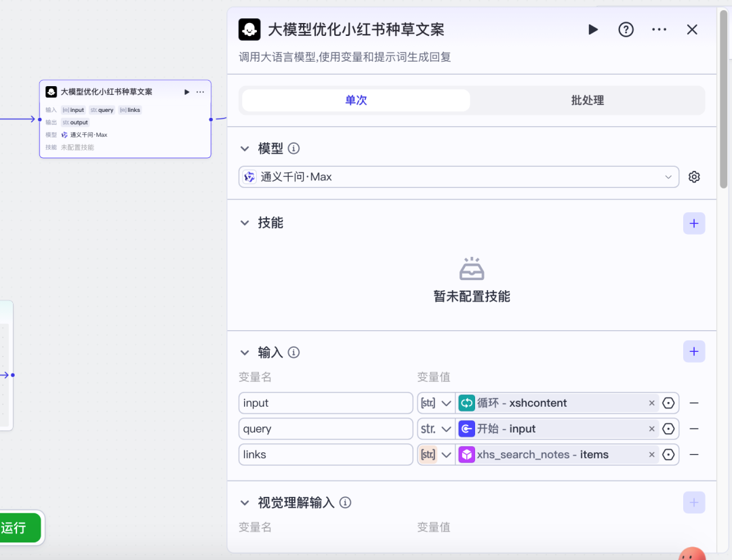Edit the query variable name field
The height and width of the screenshot is (560, 732).
click(325, 428)
